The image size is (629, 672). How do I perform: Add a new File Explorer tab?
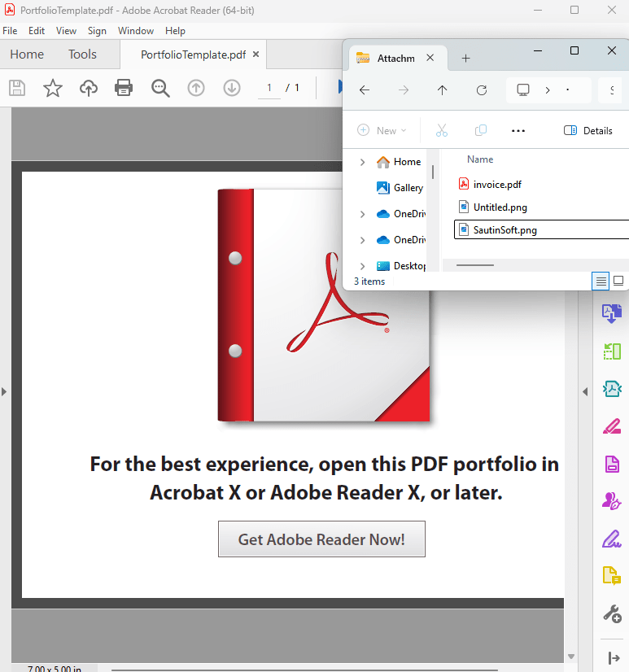click(x=465, y=59)
